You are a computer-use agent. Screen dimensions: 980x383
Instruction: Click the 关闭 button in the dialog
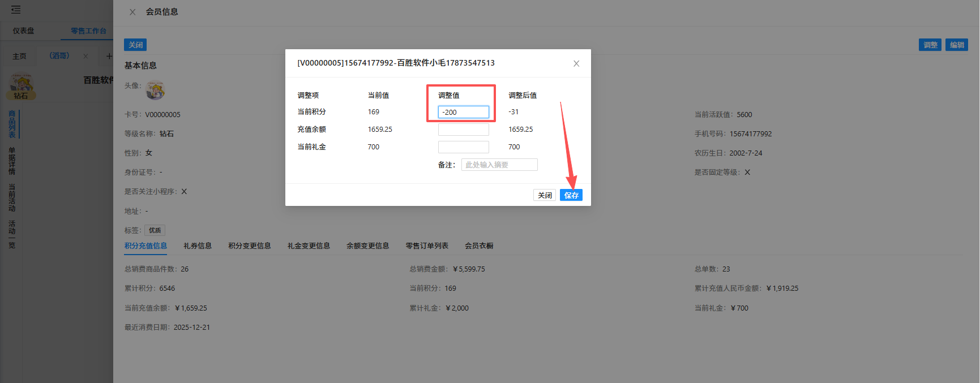click(545, 195)
